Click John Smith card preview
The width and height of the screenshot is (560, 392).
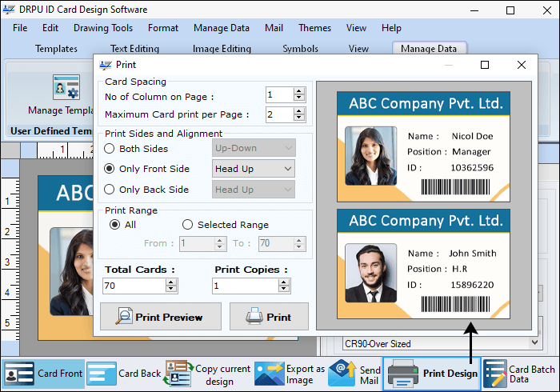[423, 264]
